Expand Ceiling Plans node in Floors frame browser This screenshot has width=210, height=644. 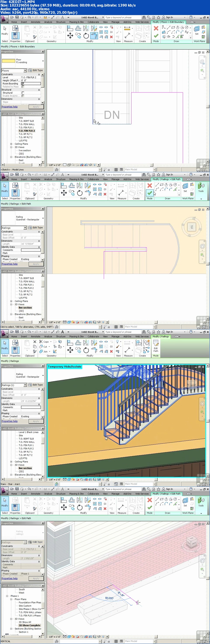[11, 144]
